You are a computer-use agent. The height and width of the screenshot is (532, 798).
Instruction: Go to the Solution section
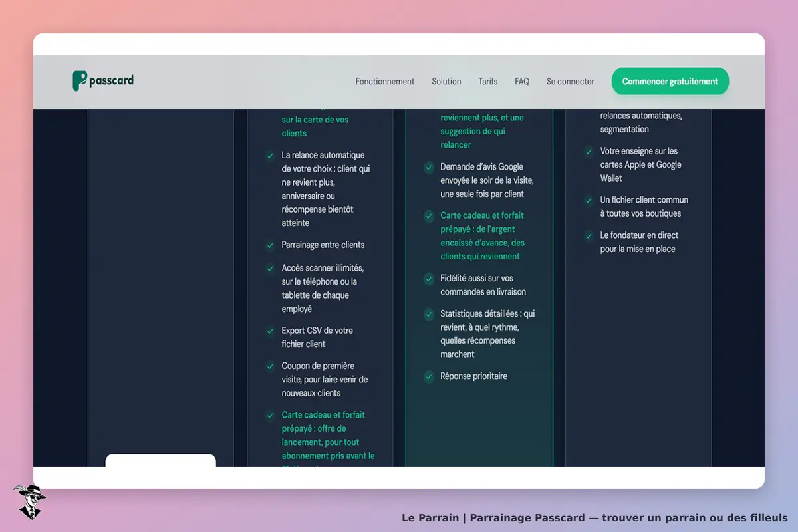coord(446,82)
